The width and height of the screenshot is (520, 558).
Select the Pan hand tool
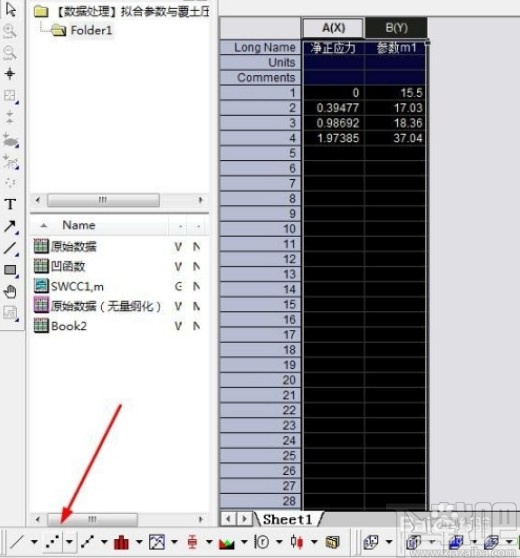[10, 292]
